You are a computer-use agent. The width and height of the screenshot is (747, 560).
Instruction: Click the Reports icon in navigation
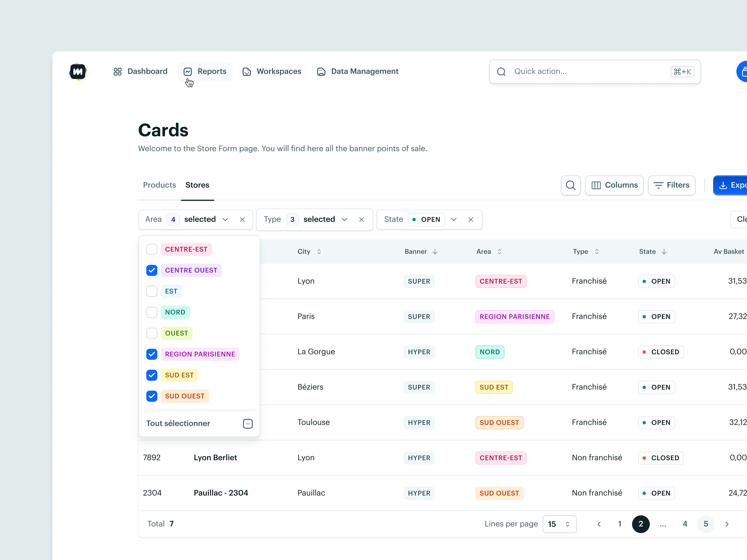tap(188, 71)
